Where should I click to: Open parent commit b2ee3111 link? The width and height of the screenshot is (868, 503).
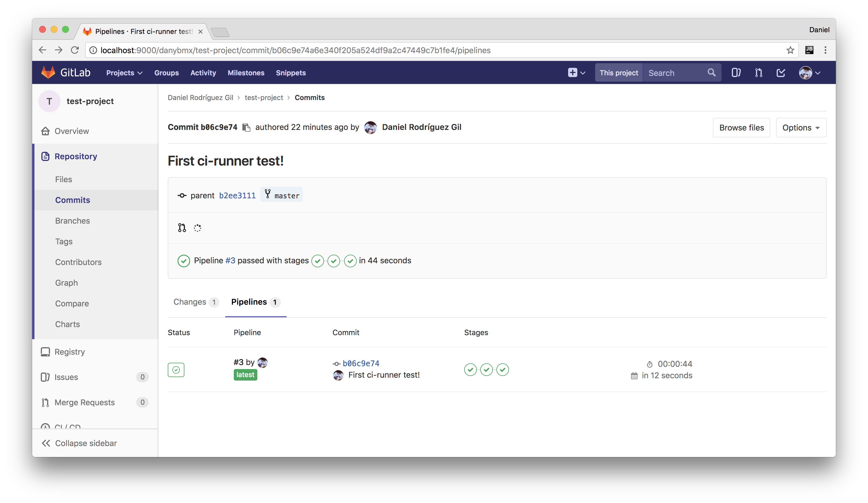pyautogui.click(x=237, y=195)
